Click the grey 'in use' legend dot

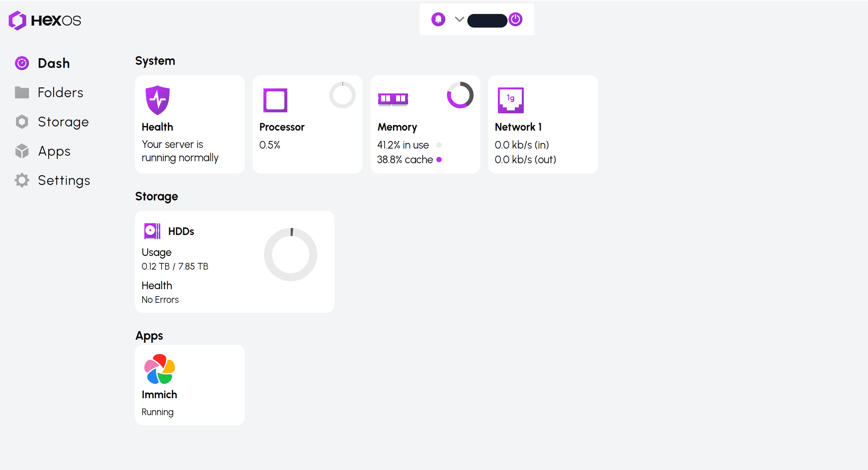[439, 145]
